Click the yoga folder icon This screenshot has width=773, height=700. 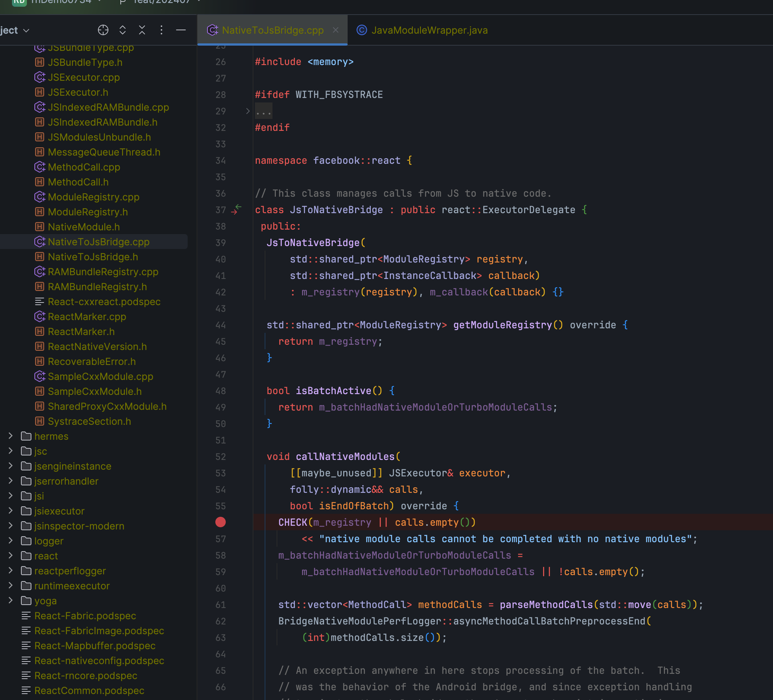click(x=26, y=601)
